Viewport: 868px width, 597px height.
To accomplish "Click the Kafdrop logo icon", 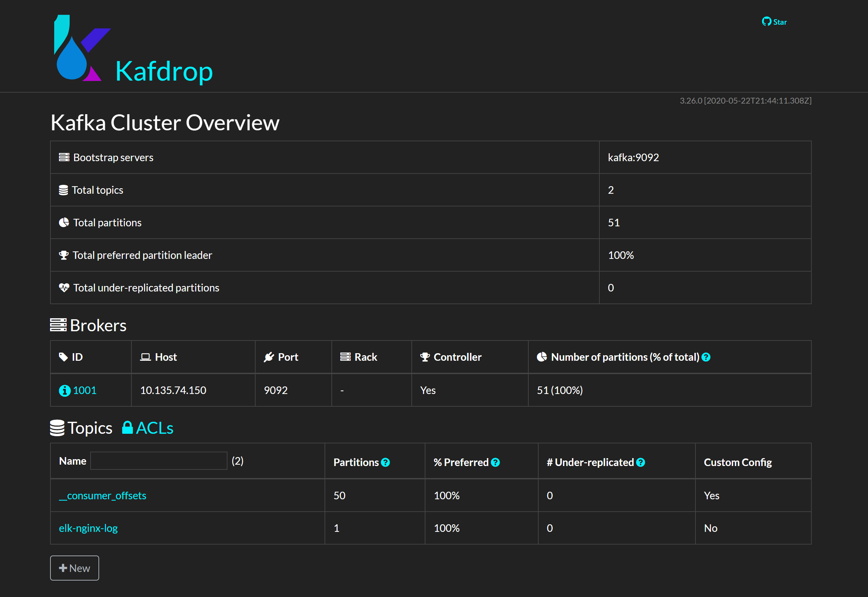I will 82,48.
